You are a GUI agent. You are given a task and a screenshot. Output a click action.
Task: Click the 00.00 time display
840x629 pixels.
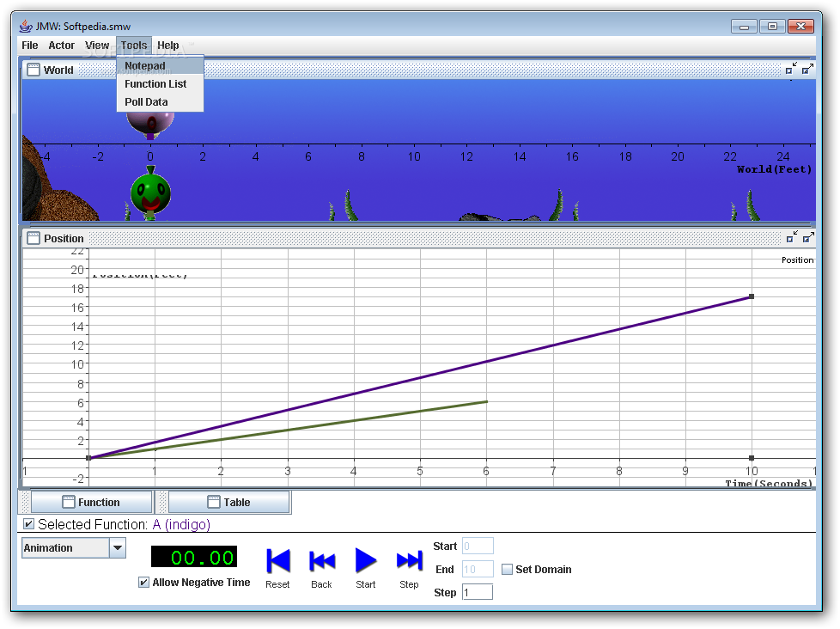[194, 557]
